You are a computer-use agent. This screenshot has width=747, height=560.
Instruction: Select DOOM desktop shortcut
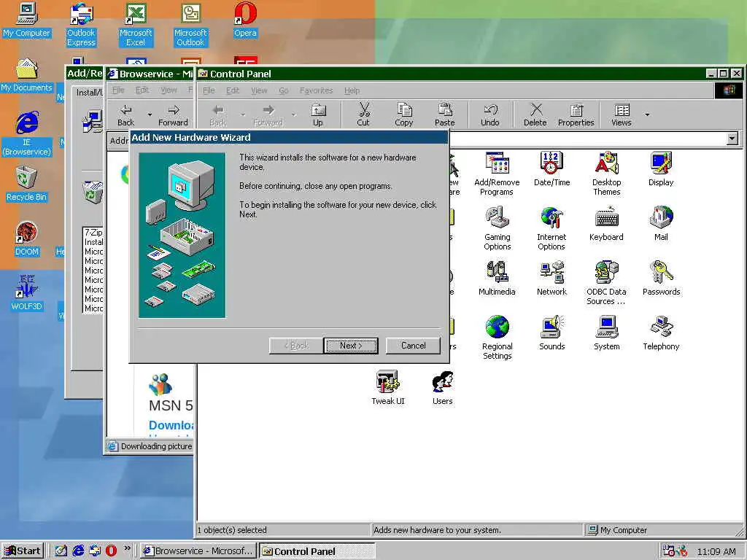point(27,239)
